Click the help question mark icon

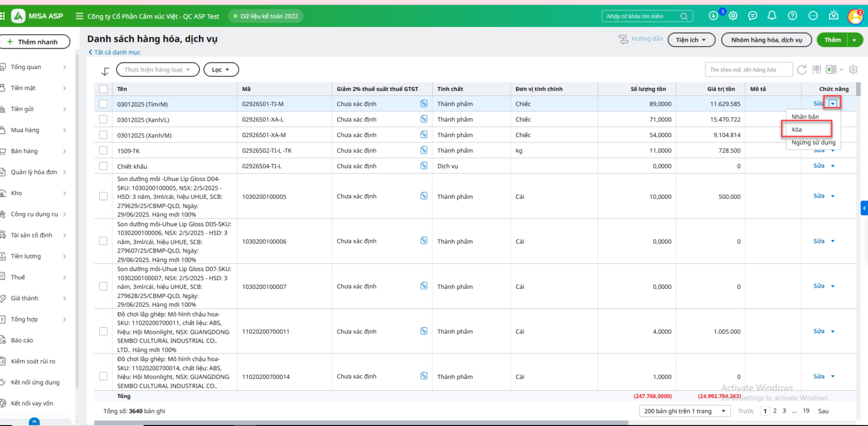[793, 16]
